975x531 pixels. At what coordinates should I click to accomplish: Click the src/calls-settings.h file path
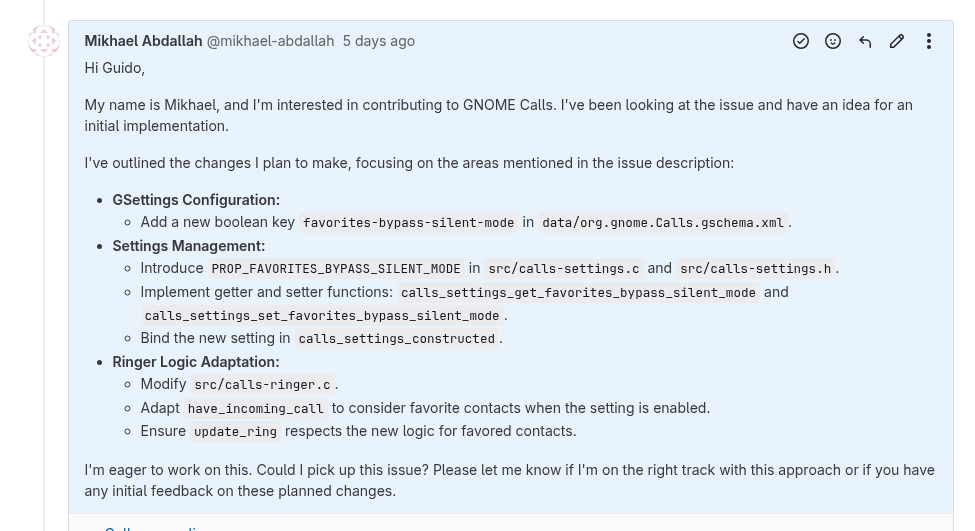756,269
